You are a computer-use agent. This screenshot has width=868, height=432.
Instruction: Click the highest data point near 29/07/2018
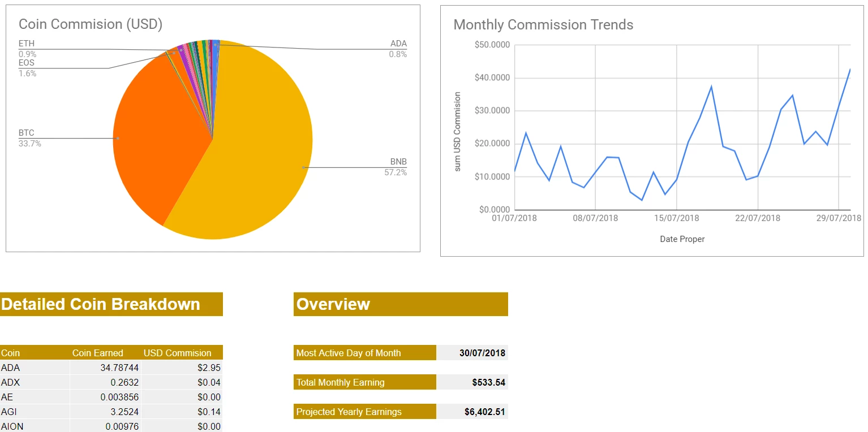852,70
